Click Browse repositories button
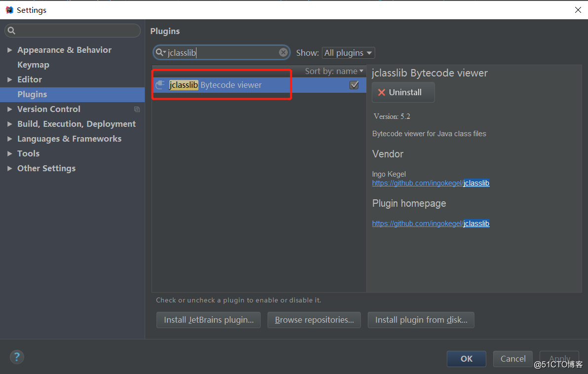588x374 pixels. pyautogui.click(x=314, y=320)
